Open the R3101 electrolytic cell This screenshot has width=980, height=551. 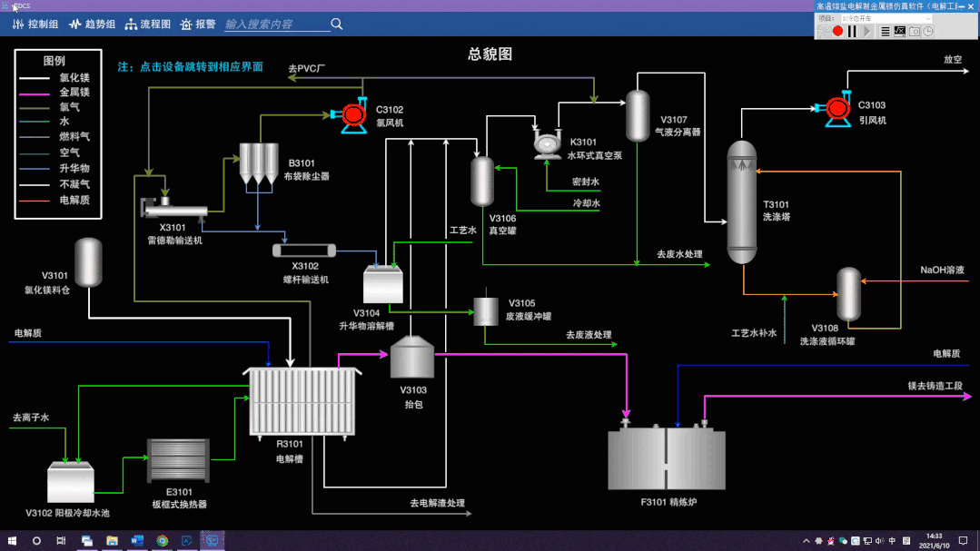(302, 402)
